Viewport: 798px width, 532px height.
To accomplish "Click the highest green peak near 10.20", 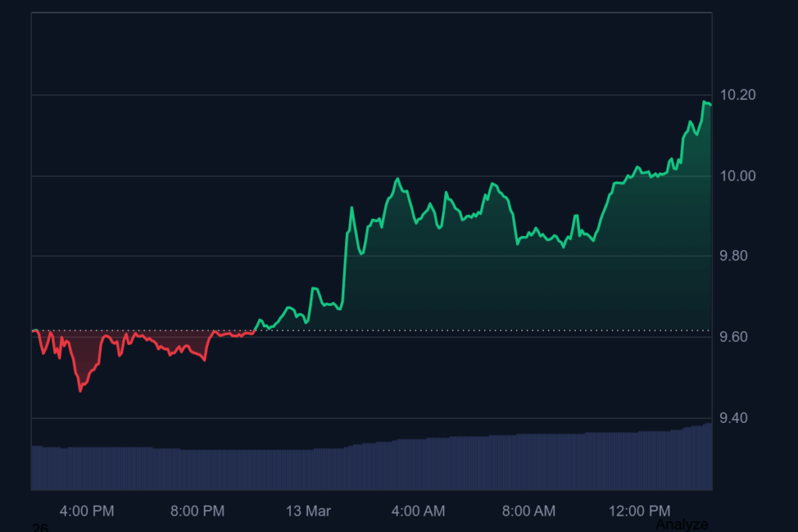I will (705, 102).
